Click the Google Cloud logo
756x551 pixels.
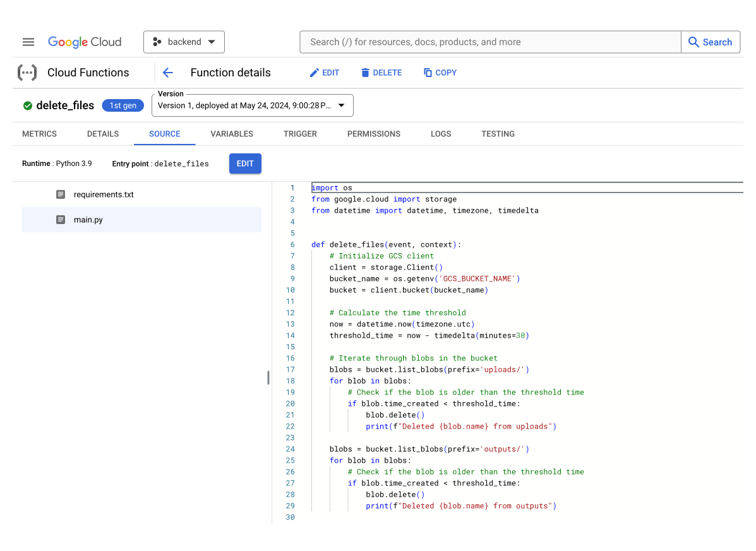point(85,42)
